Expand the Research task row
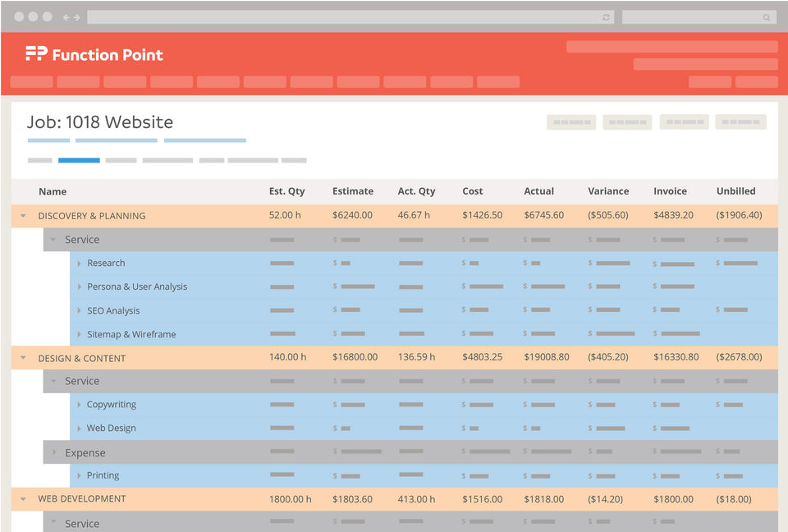The image size is (788, 532). click(80, 264)
